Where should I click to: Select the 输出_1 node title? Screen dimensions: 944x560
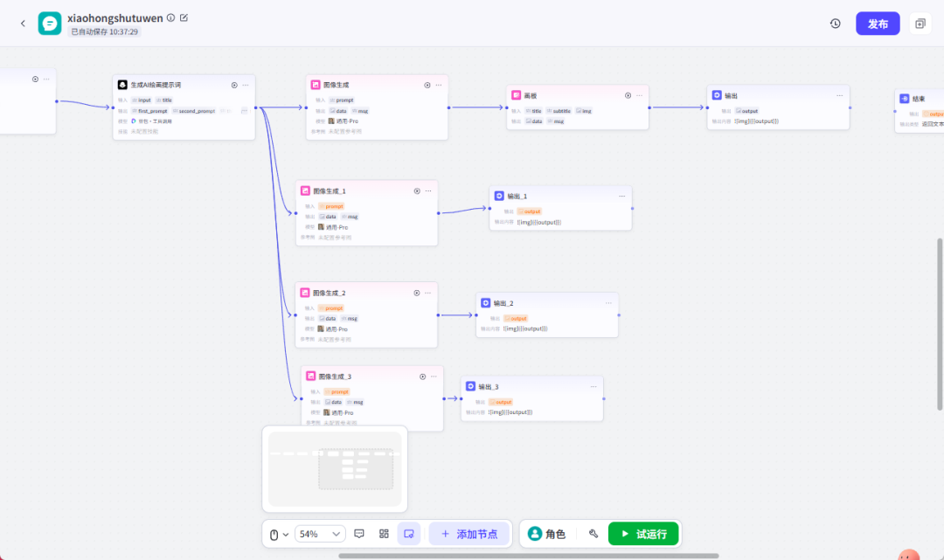(517, 196)
